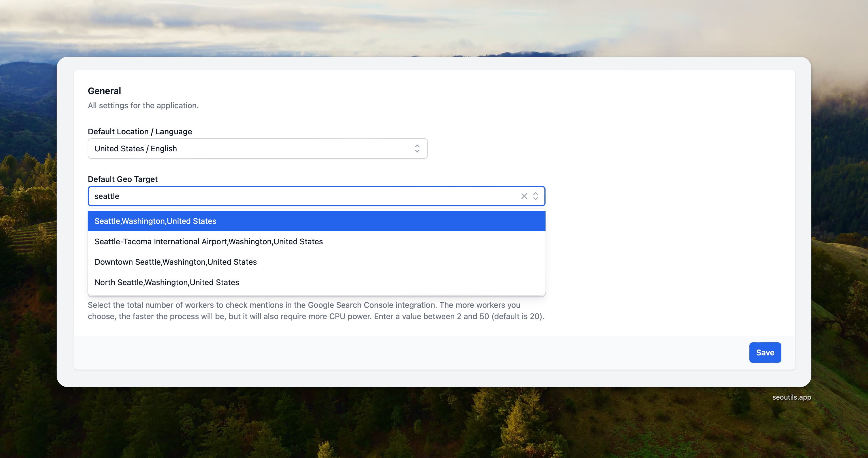Click the word 'seattle' typed in the combobox
Image resolution: width=868 pixels, height=458 pixels.
coord(107,196)
